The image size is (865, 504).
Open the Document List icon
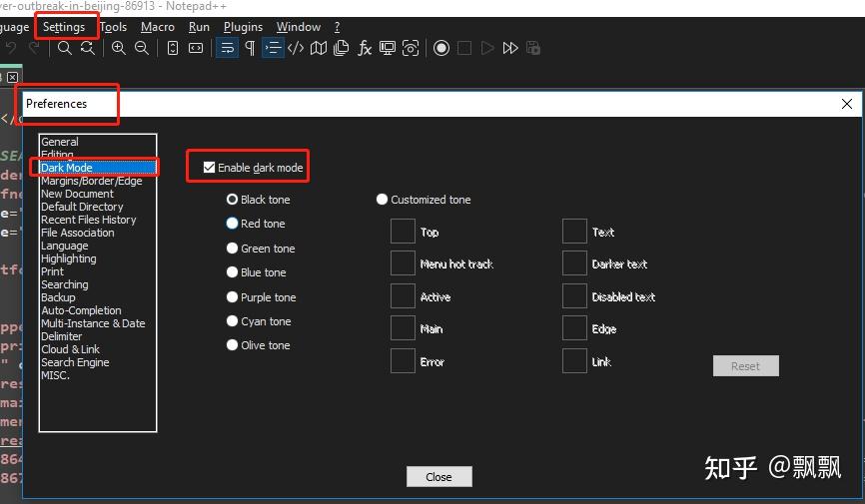(x=342, y=49)
